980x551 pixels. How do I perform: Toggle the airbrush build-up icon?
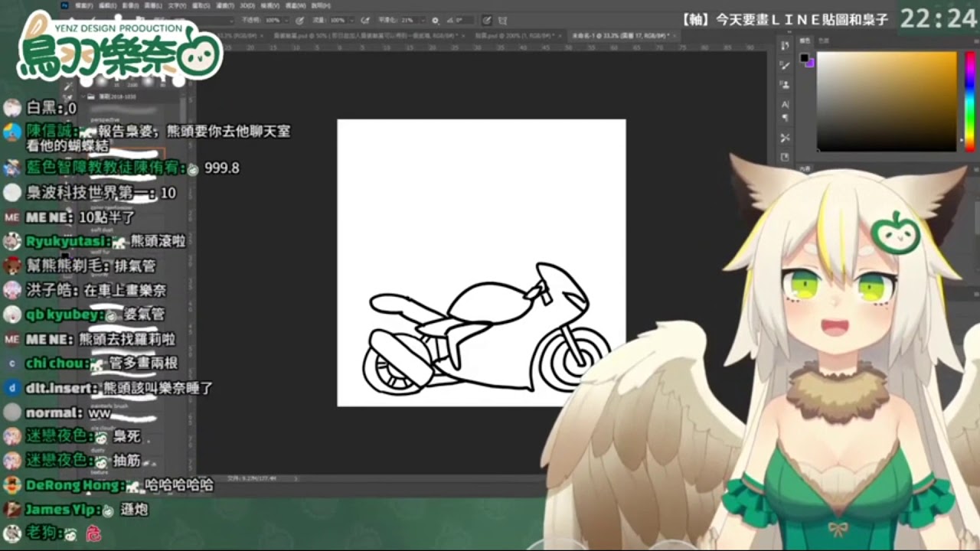point(365,21)
